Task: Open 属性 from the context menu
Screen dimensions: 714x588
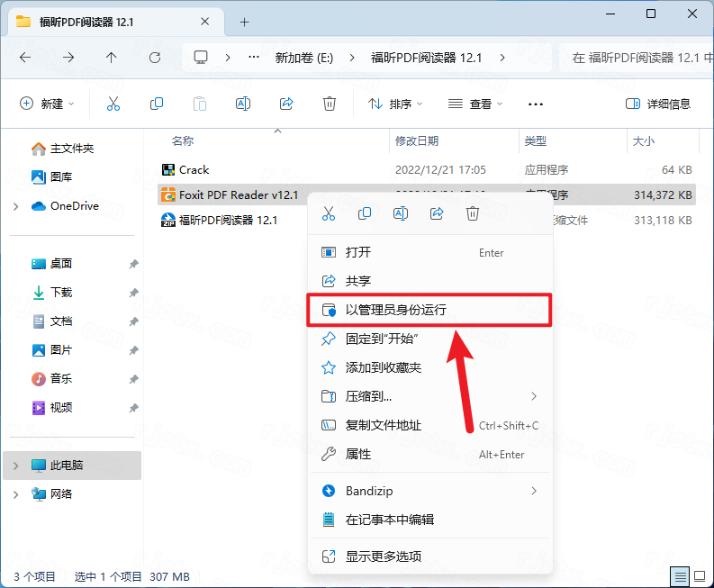Action: tap(429, 454)
